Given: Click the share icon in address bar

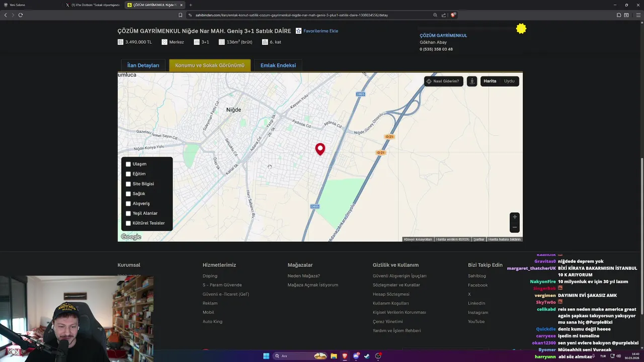Looking at the screenshot, I should point(444,15).
